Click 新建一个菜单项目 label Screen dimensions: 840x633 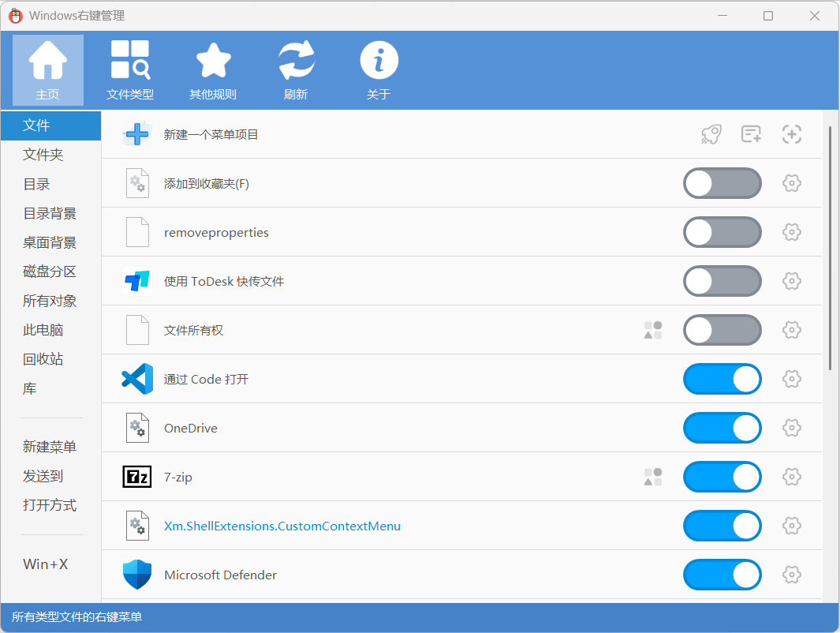tap(211, 134)
